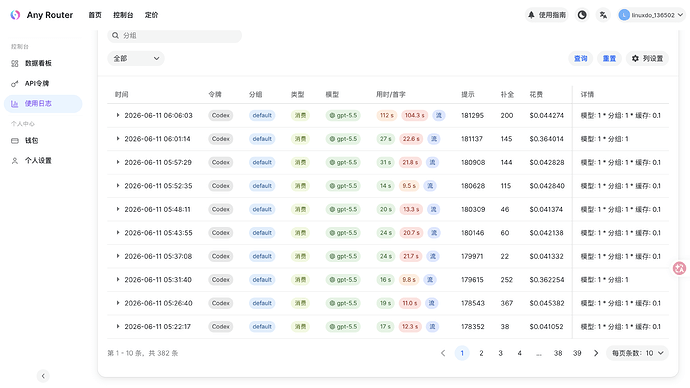Click the 13.3 s first-token tag
The width and height of the screenshot is (690, 388).
411,209
